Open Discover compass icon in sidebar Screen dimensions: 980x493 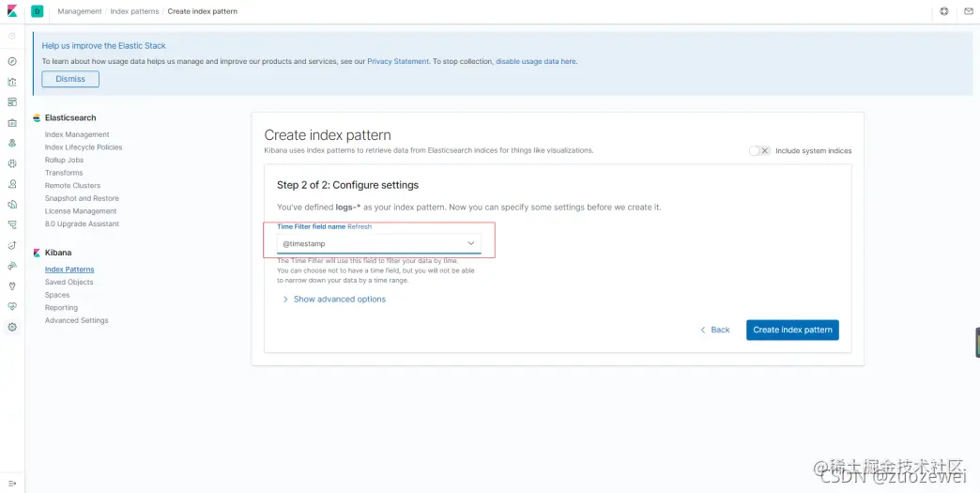pos(12,61)
